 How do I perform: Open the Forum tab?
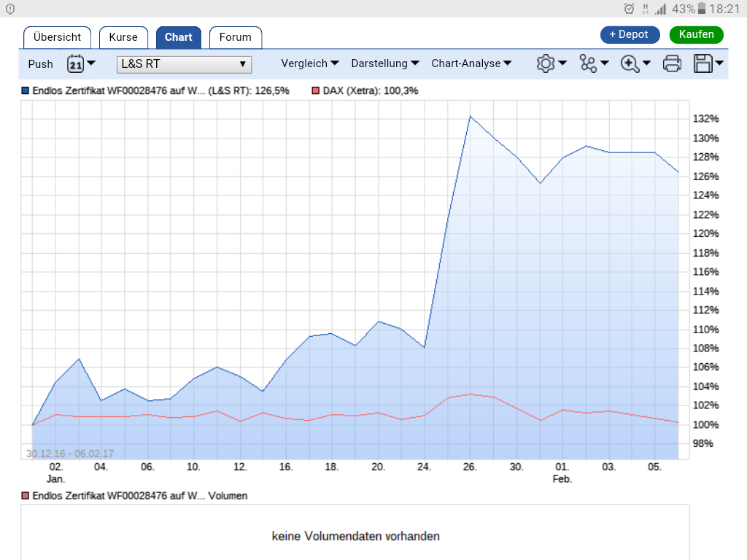tap(235, 37)
